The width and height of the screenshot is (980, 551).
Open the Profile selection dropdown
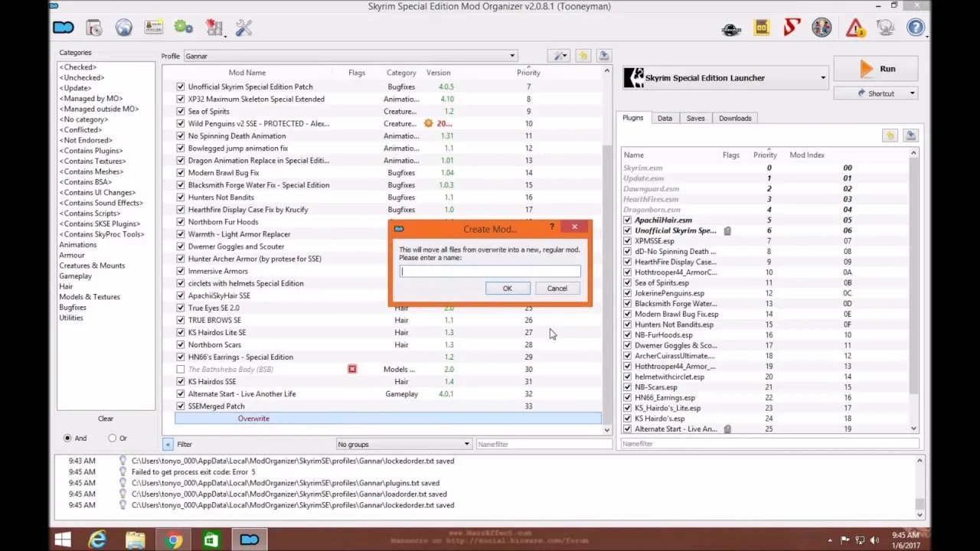pos(512,55)
